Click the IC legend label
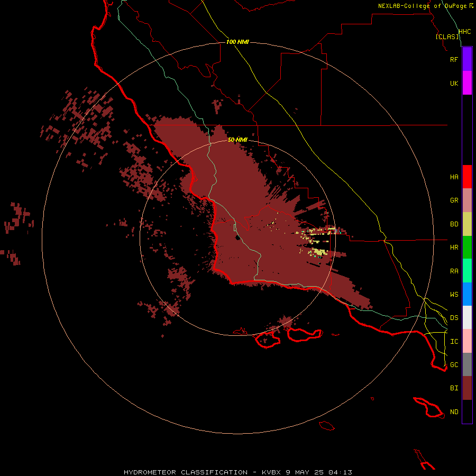The image size is (476, 476). [x=454, y=342]
